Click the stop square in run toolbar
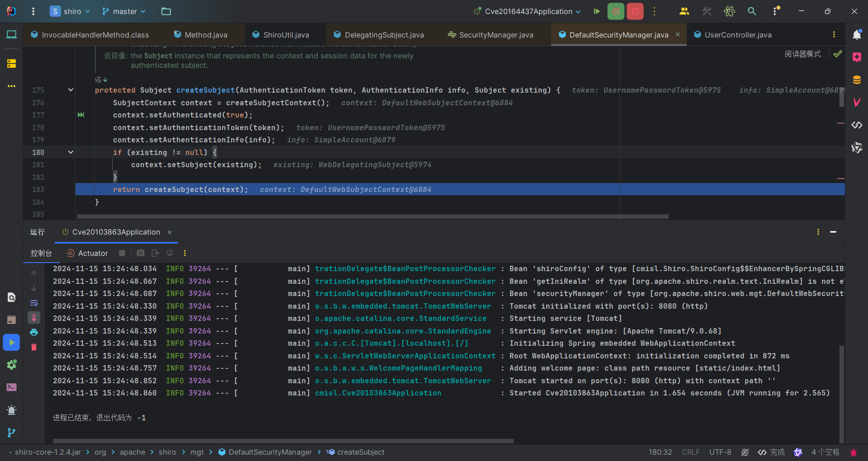The height and width of the screenshot is (461, 868). [122, 253]
